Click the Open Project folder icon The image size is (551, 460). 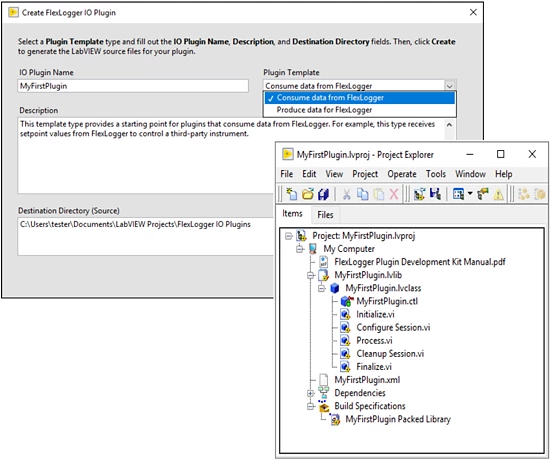pyautogui.click(x=307, y=194)
